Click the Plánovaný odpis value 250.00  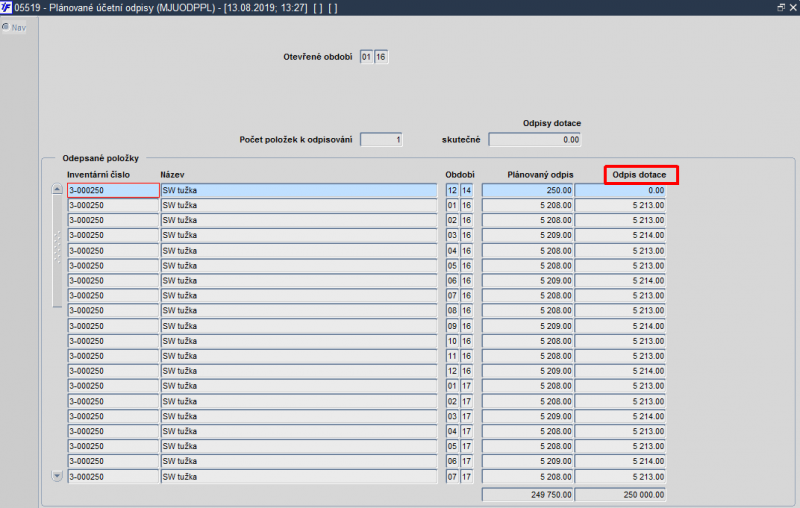[x=528, y=190]
